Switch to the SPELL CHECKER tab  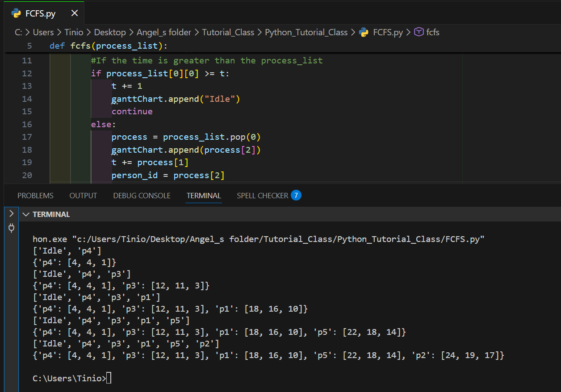(x=263, y=195)
